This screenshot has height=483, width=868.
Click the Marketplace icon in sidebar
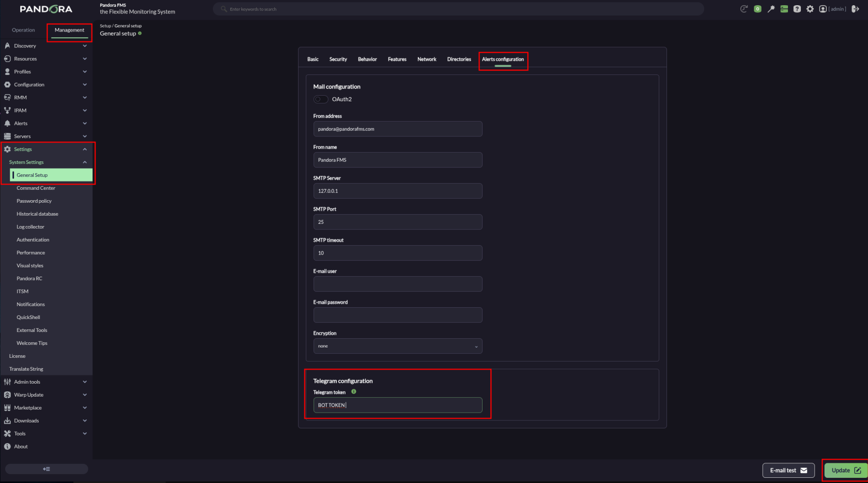tap(7, 408)
